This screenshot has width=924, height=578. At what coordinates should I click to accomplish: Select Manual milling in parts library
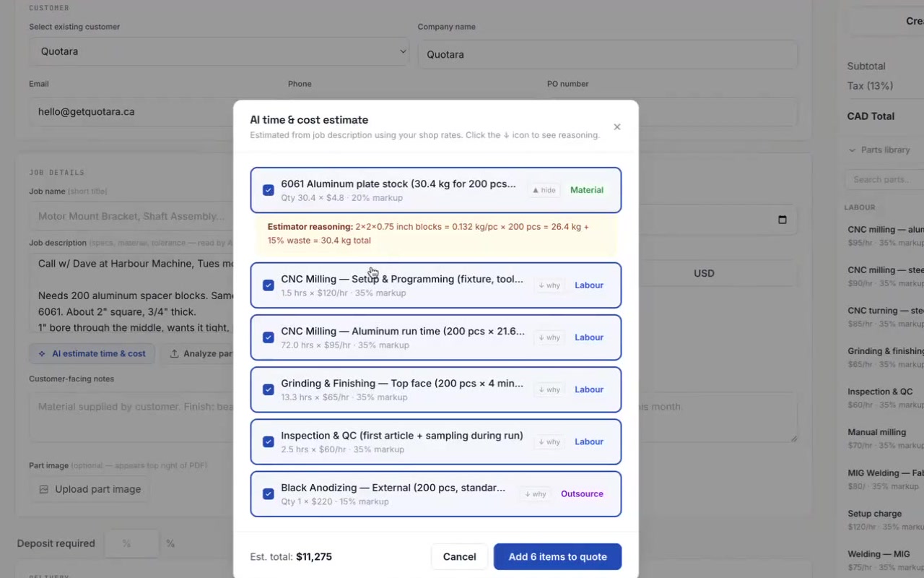pyautogui.click(x=886, y=438)
